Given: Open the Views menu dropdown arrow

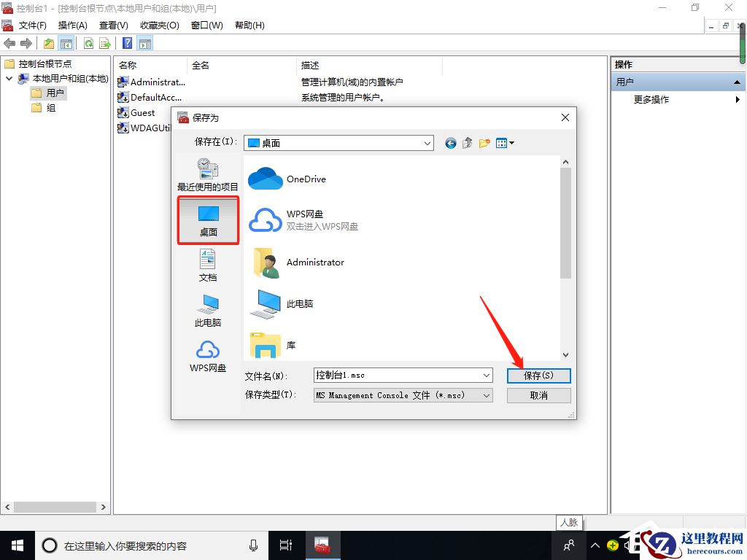Looking at the screenshot, I should [x=511, y=143].
